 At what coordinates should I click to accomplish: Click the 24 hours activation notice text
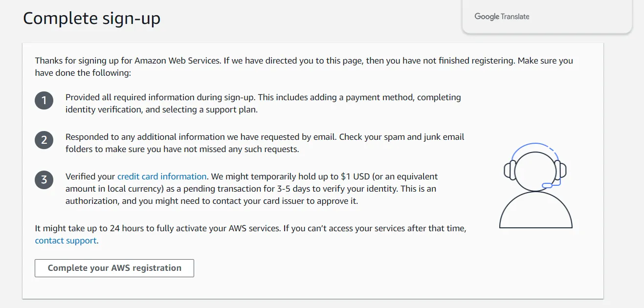click(250, 234)
